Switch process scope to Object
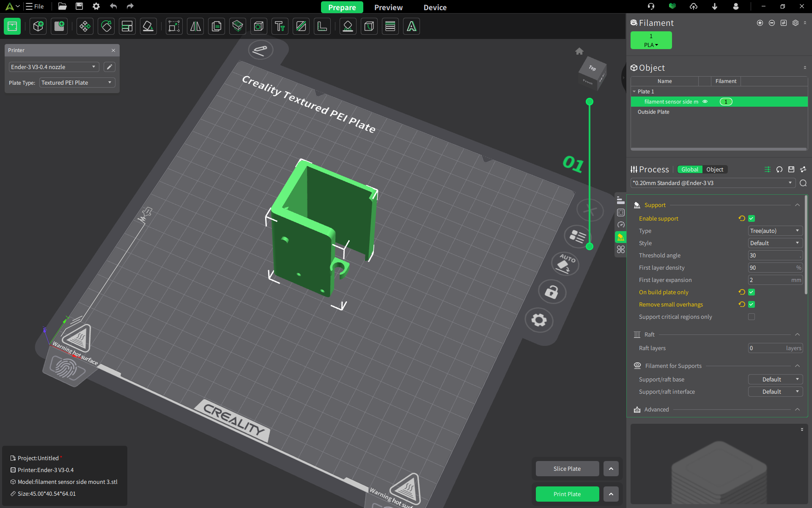 coord(715,169)
